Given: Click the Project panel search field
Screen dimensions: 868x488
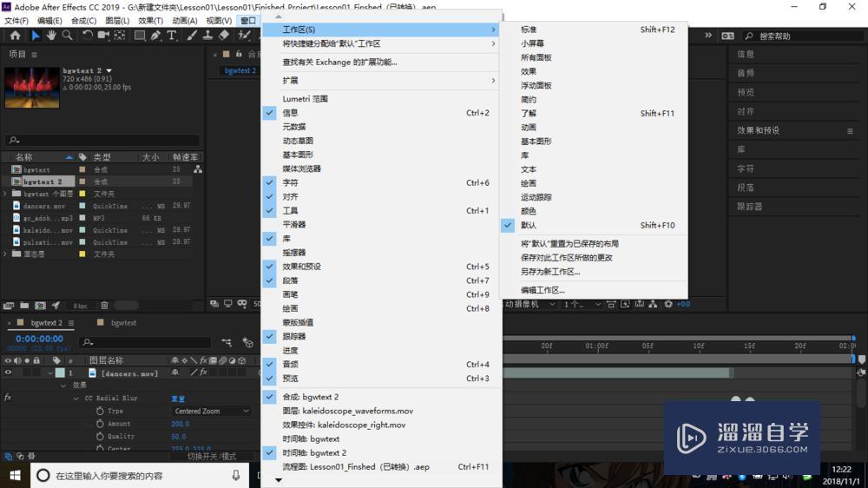Looking at the screenshot, I should (x=102, y=140).
